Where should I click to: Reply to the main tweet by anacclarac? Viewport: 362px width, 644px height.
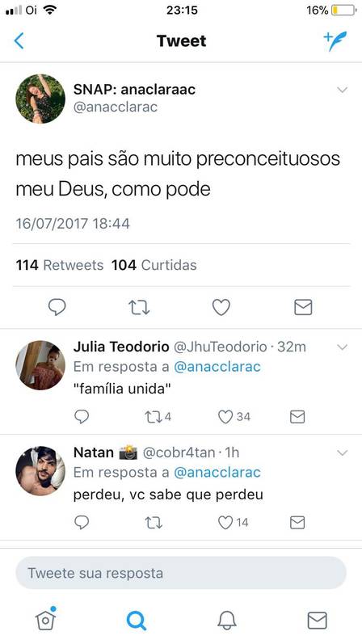click(x=57, y=307)
